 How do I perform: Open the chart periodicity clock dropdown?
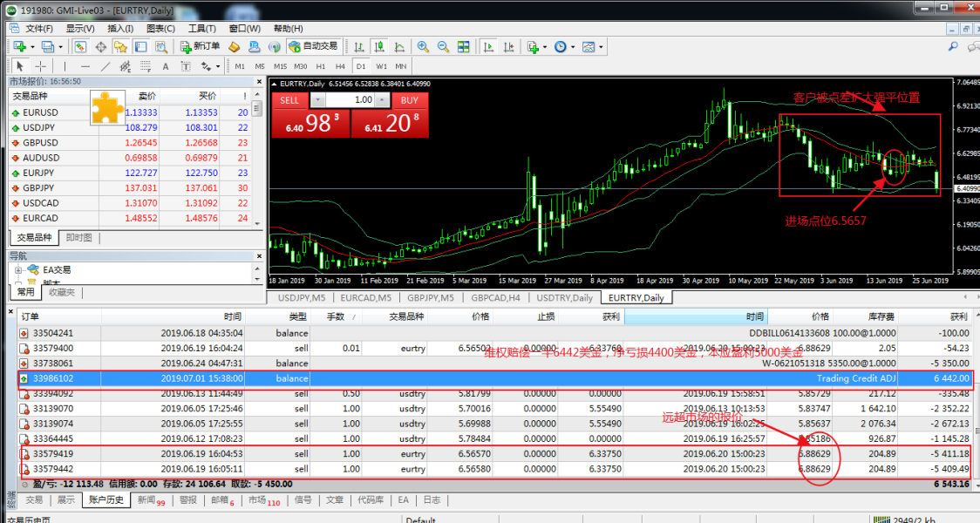point(562,46)
